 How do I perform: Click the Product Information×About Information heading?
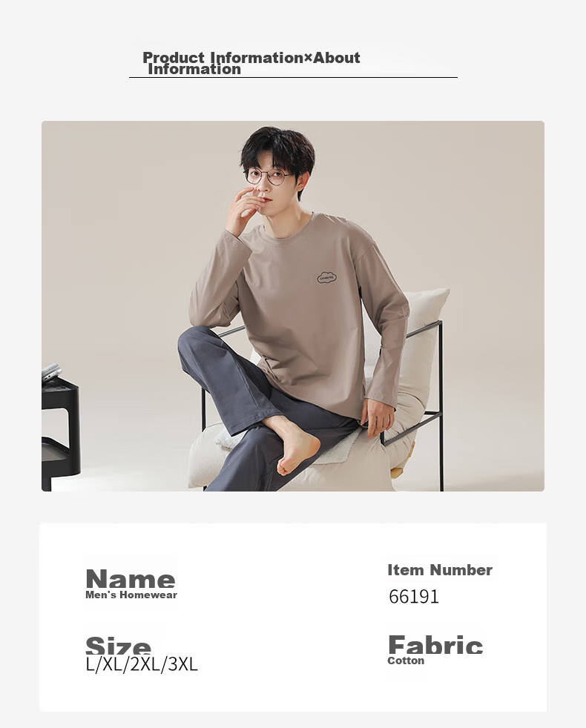tap(251, 63)
